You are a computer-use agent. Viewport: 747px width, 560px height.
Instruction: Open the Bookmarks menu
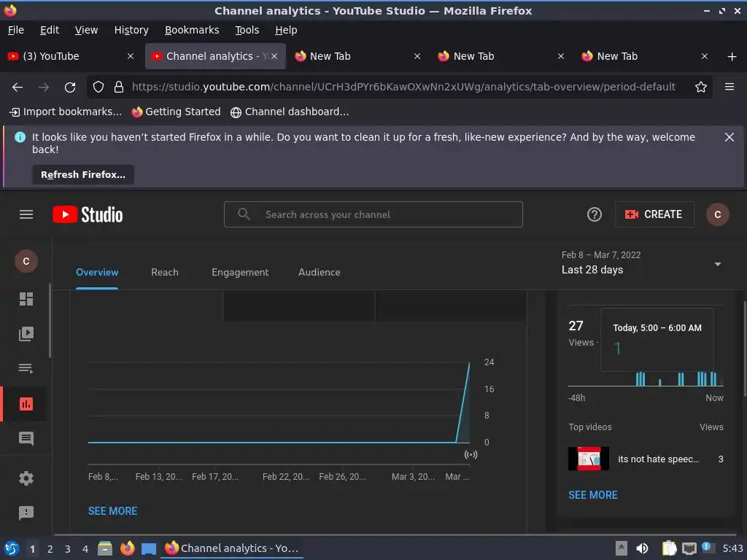[x=192, y=30]
